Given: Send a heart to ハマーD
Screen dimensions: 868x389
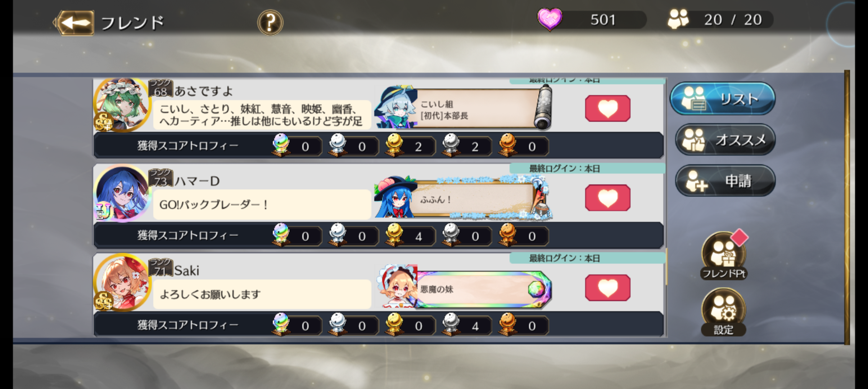Looking at the screenshot, I should click(607, 198).
